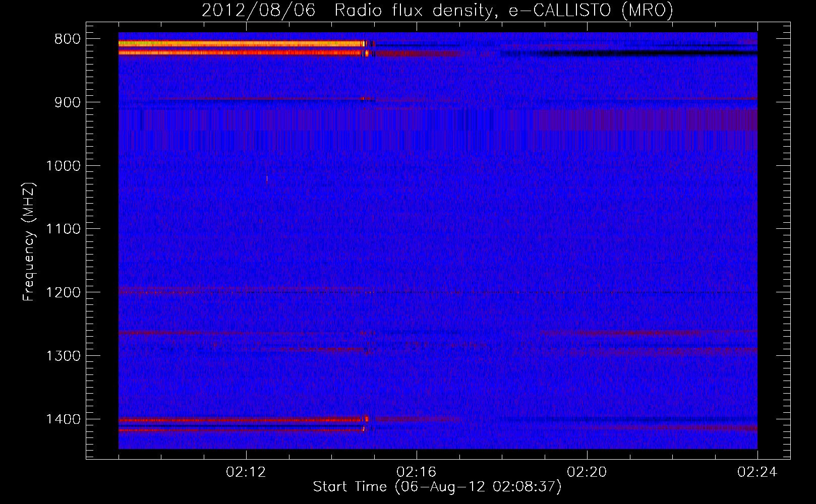The image size is (816, 504).
Task: Click the 02:20 time tick label
Action: (x=587, y=472)
